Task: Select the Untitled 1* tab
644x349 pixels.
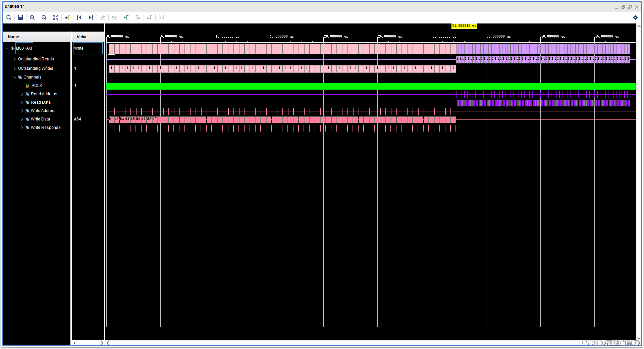Action: tap(14, 6)
